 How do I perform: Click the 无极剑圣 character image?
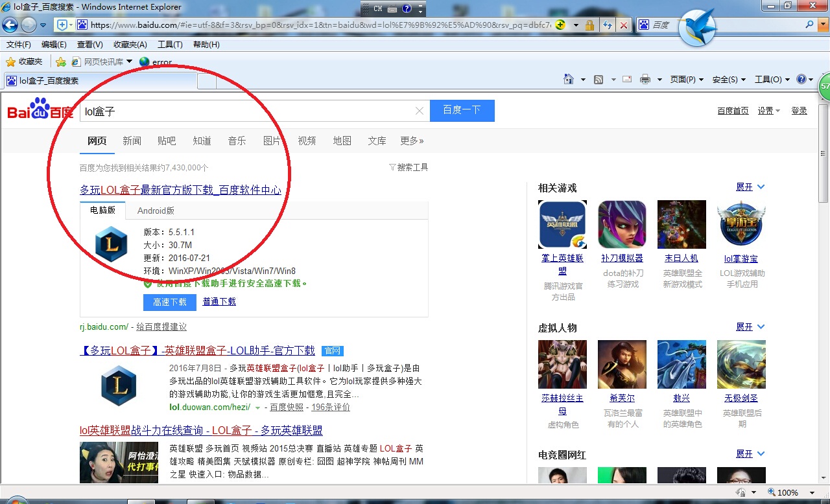(x=741, y=364)
